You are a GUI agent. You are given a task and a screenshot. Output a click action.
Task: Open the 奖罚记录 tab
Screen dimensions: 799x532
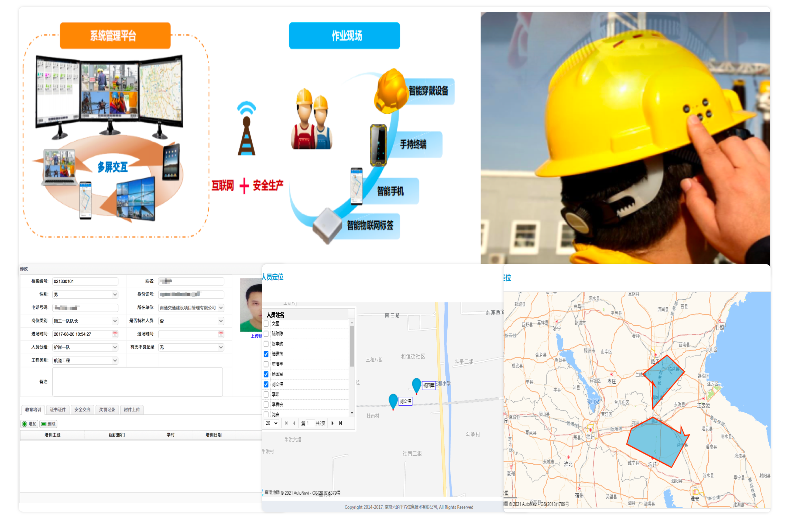tap(107, 409)
